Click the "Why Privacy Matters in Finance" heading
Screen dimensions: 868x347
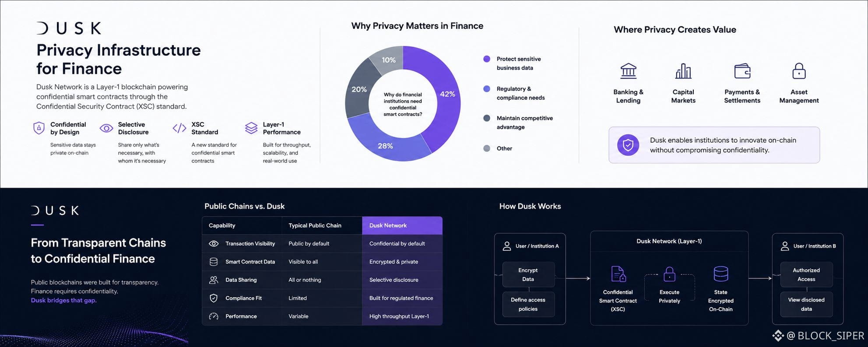417,26
